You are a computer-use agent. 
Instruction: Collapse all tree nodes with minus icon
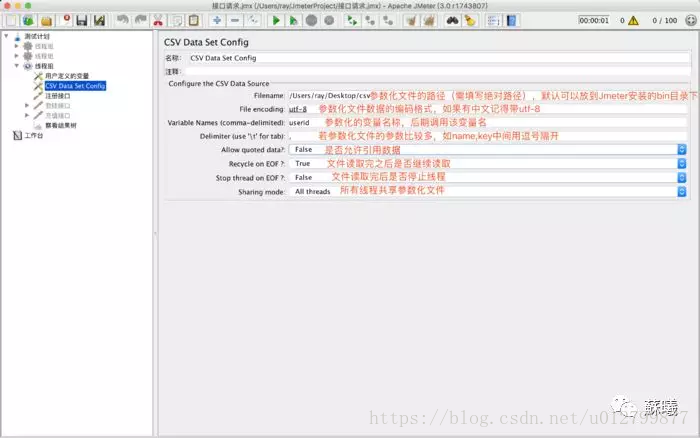point(235,21)
